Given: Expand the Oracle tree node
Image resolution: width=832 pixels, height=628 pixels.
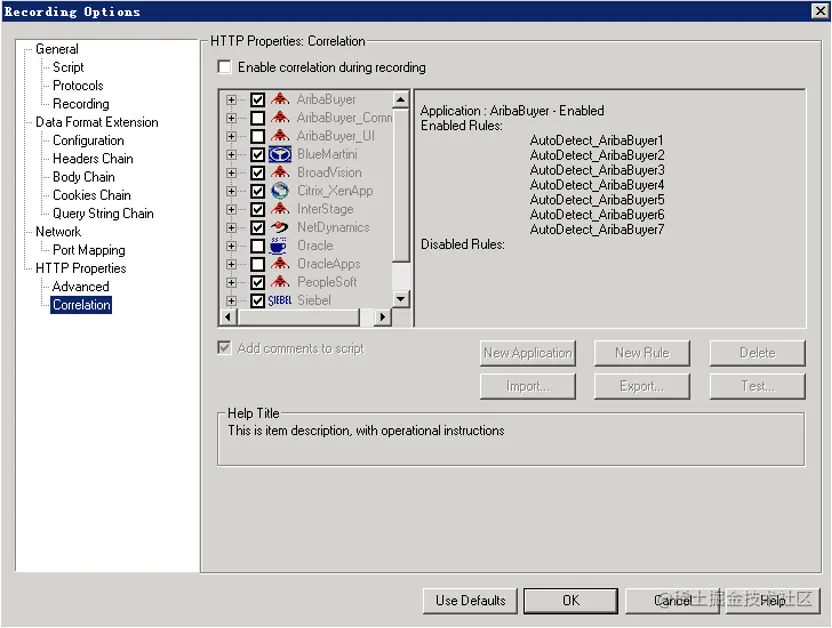Looking at the screenshot, I should (x=231, y=246).
